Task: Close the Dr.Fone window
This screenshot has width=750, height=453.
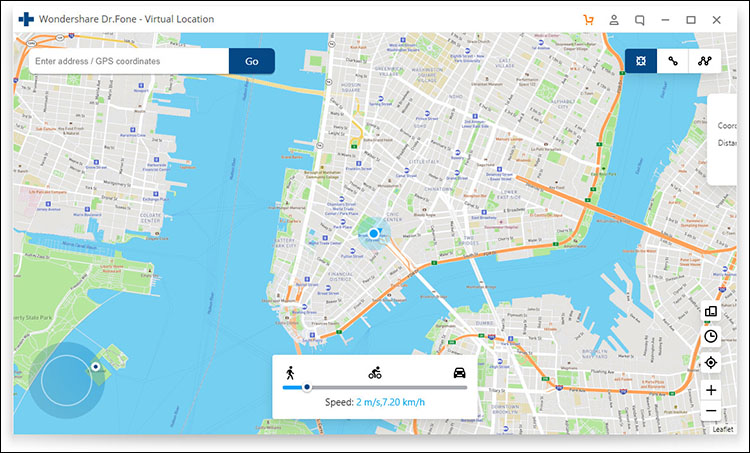Action: click(717, 20)
